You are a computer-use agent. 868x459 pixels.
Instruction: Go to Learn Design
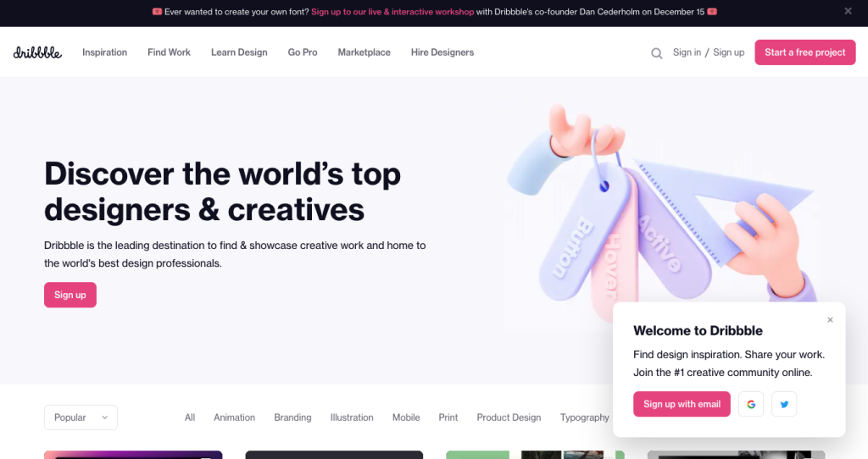[x=239, y=53]
